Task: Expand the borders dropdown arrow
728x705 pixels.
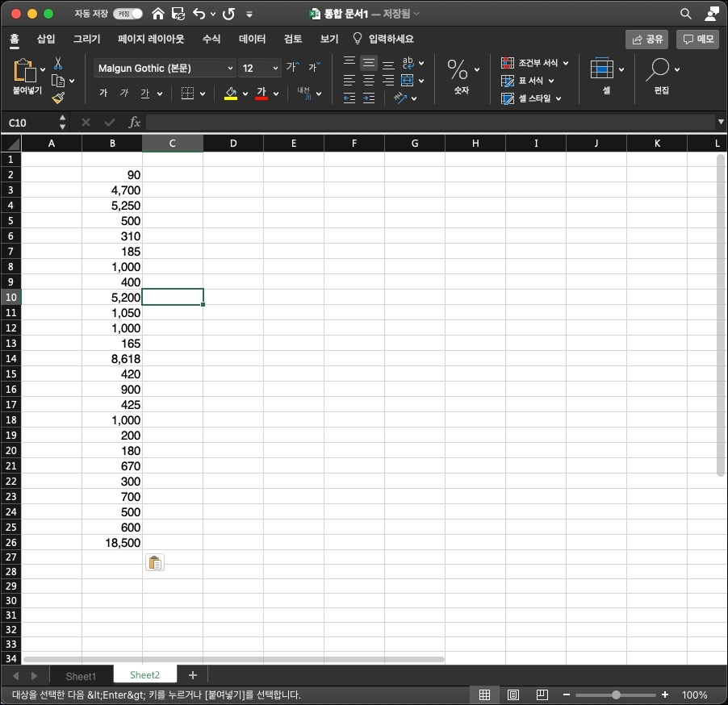Action: click(x=203, y=94)
